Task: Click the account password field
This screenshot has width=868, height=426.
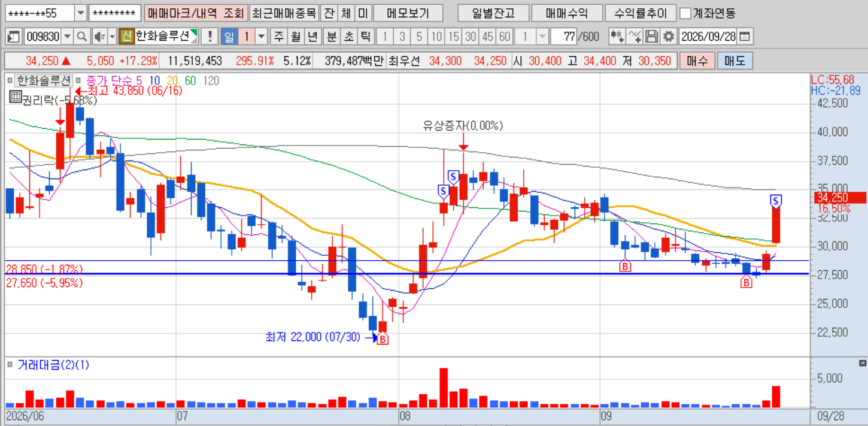Action: [115, 13]
